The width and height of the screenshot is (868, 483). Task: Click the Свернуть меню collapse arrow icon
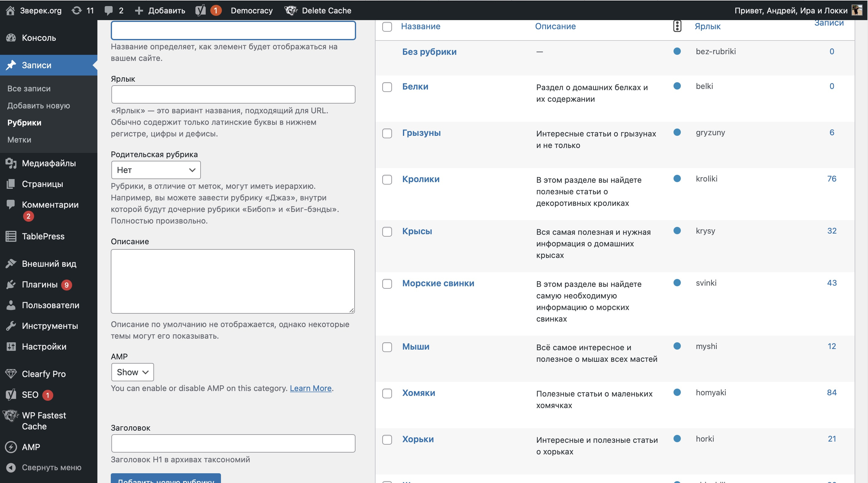11,467
